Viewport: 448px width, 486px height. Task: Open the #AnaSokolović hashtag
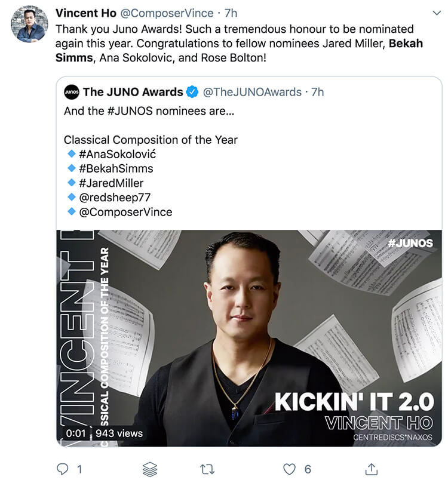[118, 154]
